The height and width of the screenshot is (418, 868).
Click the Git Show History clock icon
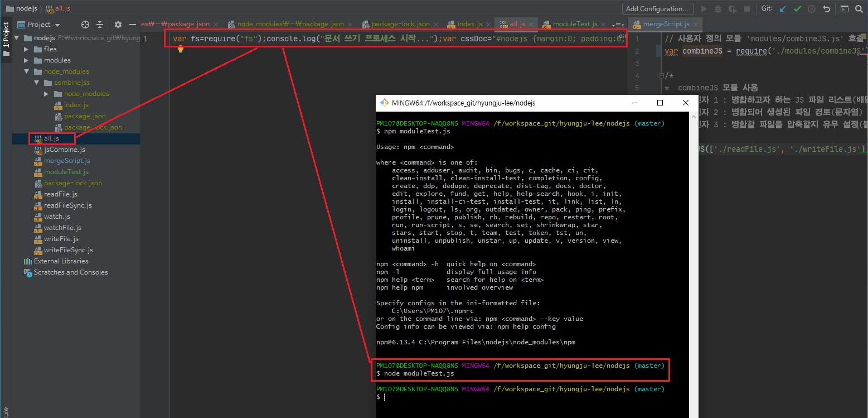pyautogui.click(x=812, y=9)
